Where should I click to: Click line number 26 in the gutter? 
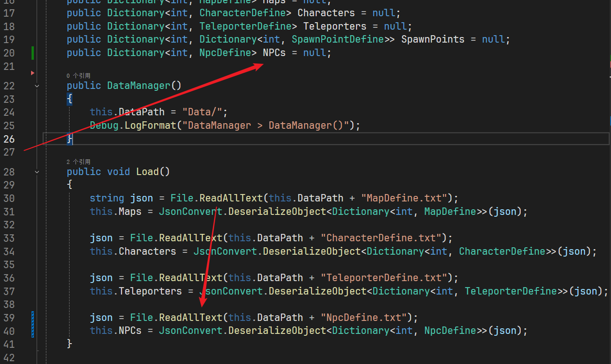click(9, 139)
